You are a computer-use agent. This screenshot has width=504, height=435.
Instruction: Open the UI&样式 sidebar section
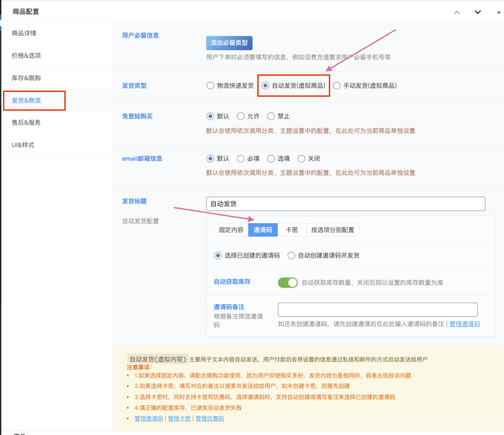(x=23, y=145)
